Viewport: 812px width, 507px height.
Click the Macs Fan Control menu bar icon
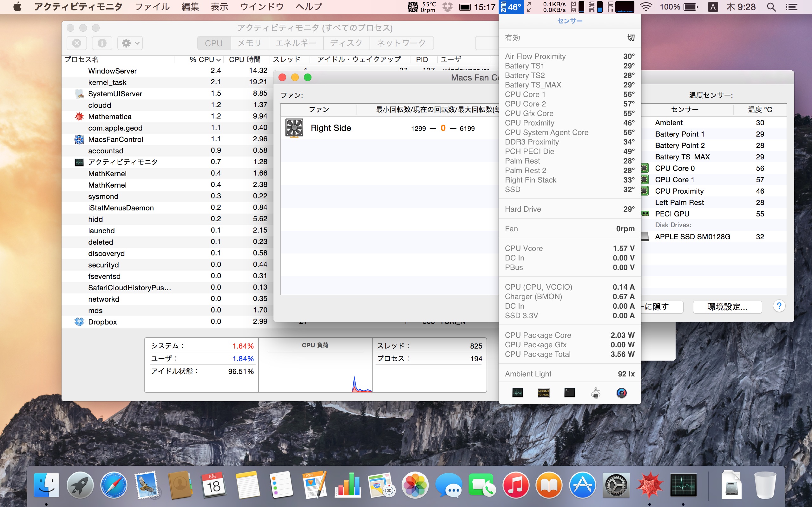[413, 7]
